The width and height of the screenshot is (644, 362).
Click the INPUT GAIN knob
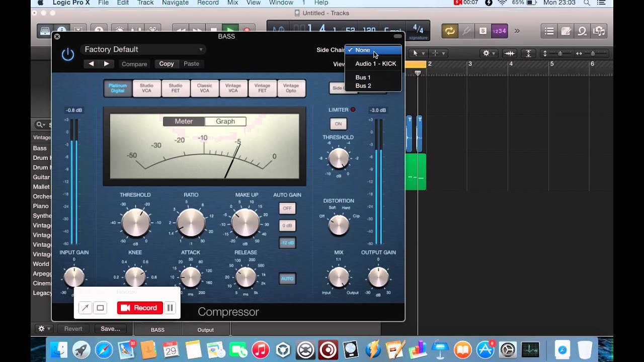(74, 277)
